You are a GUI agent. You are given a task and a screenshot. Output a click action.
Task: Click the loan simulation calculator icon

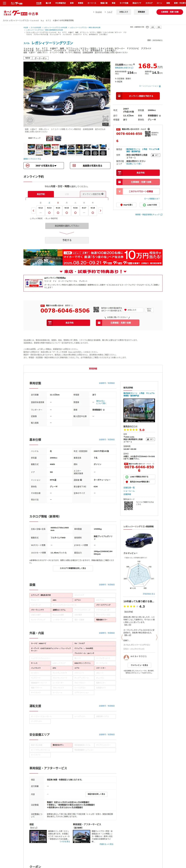click(x=160, y=86)
